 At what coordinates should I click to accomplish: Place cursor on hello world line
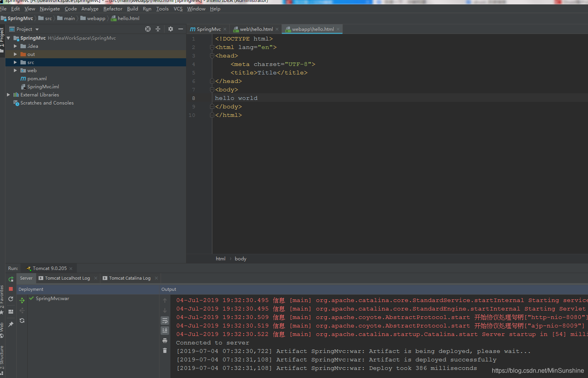pyautogui.click(x=236, y=98)
